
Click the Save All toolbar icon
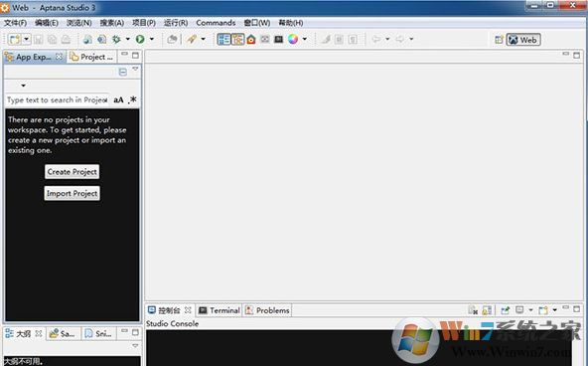(x=52, y=39)
